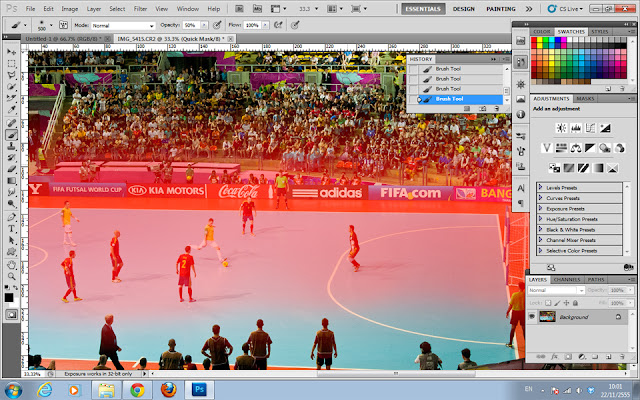Screen dimensions: 640x400
Task: Expand Hue/Saturation Presets
Action: click(540, 219)
